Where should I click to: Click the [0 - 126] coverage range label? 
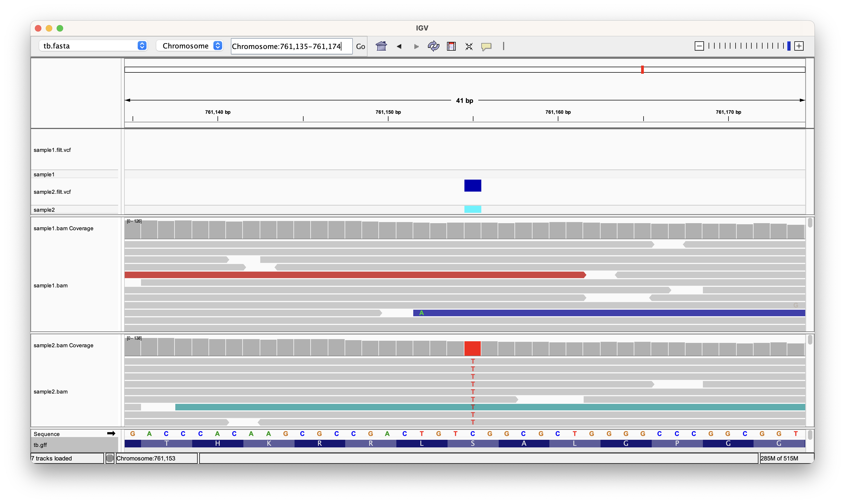point(134,221)
